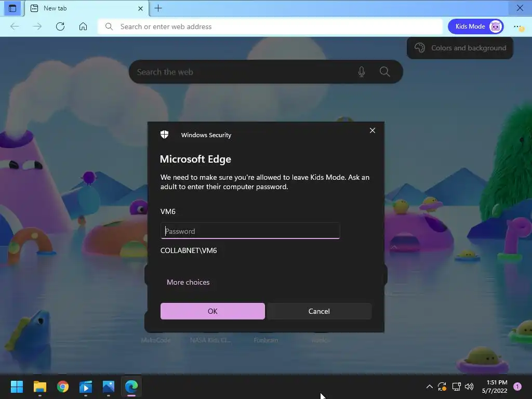The height and width of the screenshot is (399, 532).
Task: Close the Edge browser window
Action: pos(520,8)
